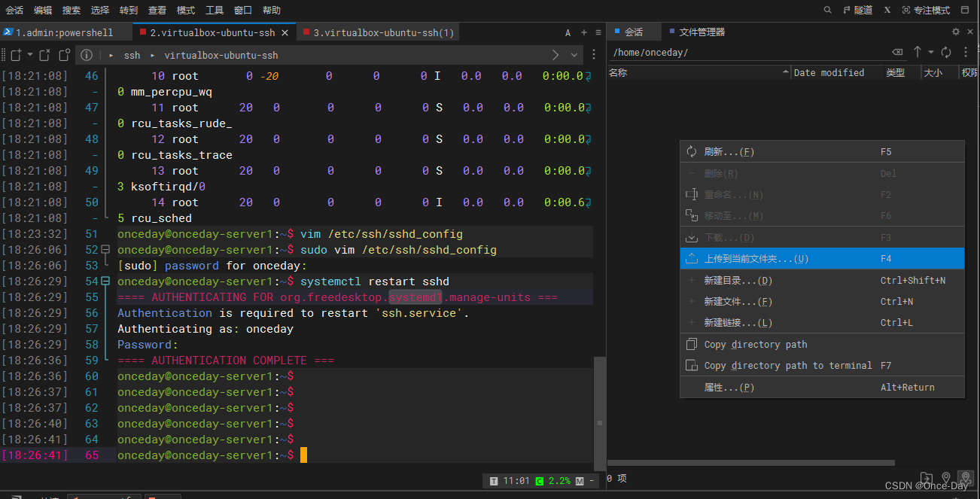Viewport: 980px width, 499px height.
Task: Close the file manager side panel
Action: 970,32
